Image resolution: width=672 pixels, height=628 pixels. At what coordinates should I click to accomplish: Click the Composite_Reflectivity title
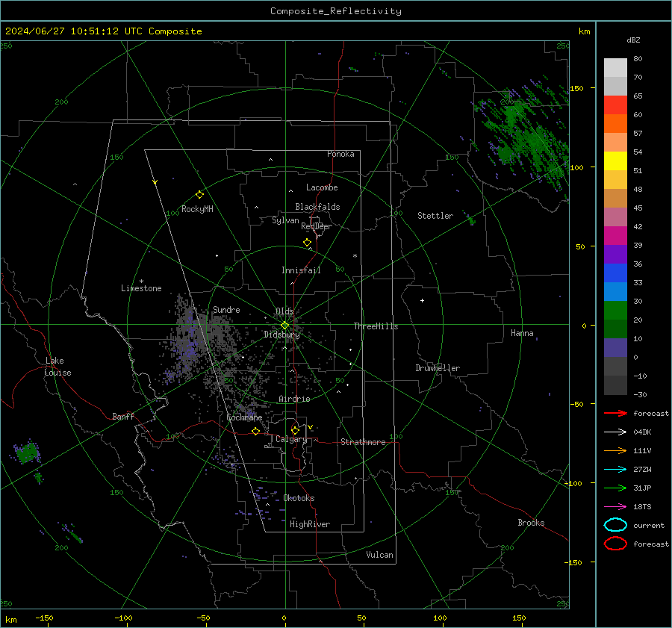pyautogui.click(x=335, y=11)
